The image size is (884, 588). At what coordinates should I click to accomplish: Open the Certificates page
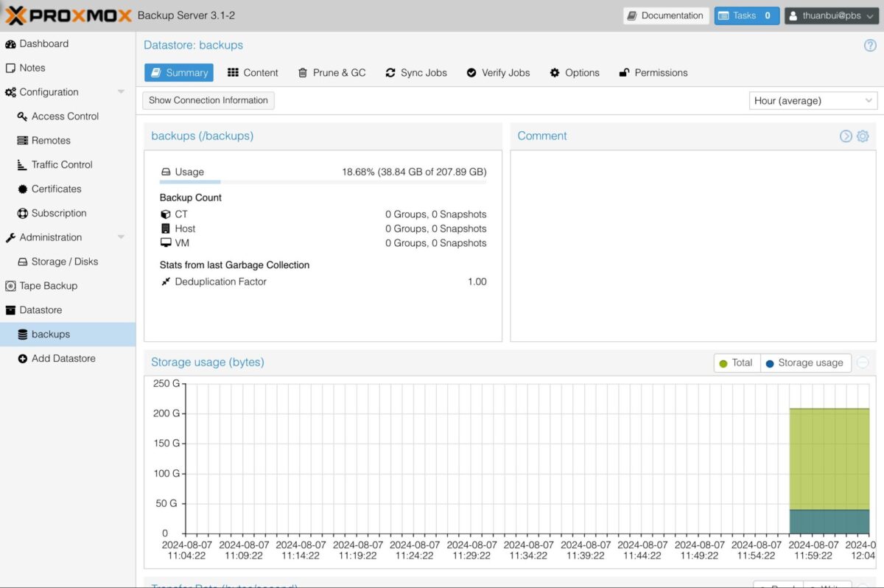click(x=57, y=189)
